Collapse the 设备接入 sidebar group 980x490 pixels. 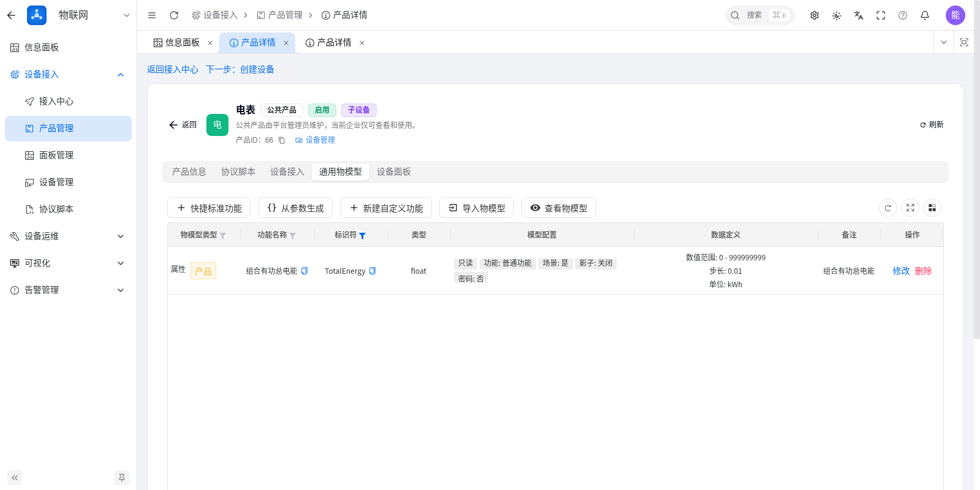[x=121, y=75]
